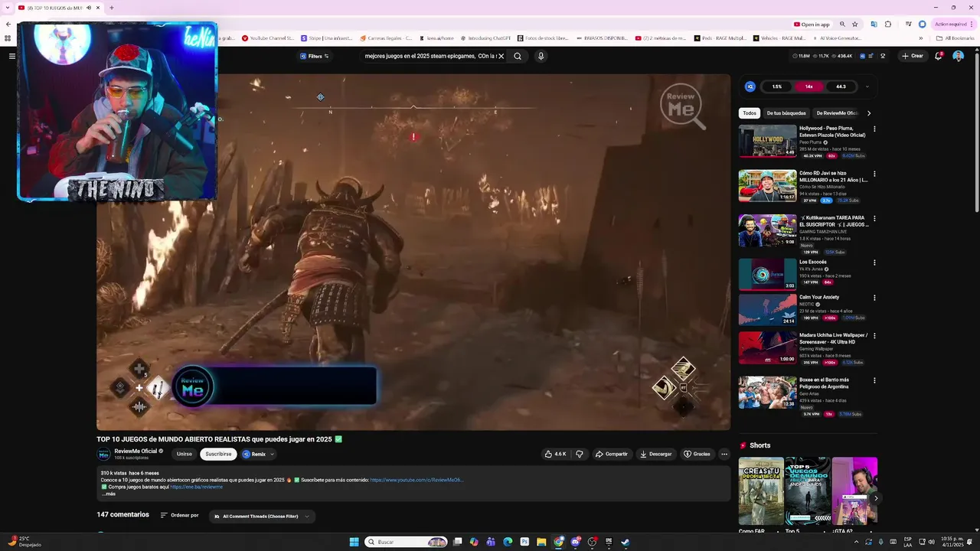Select the 44.3 stat pill
The width and height of the screenshot is (980, 551).
click(x=841, y=86)
